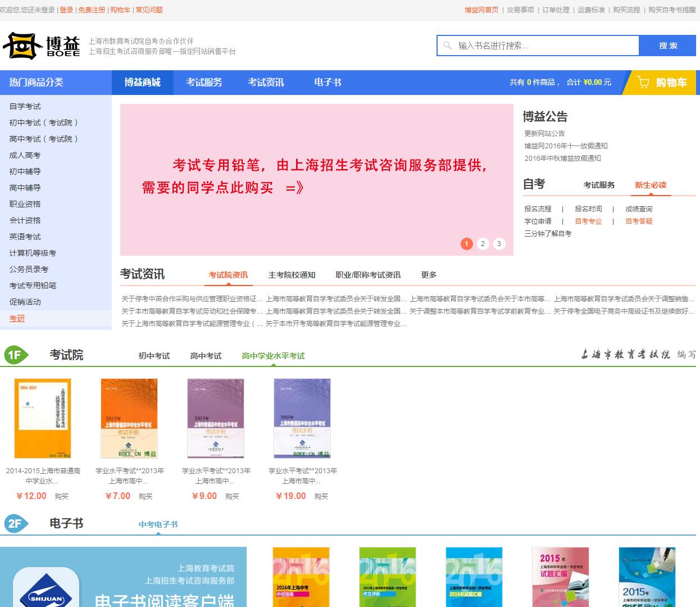Image resolution: width=700 pixels, height=607 pixels.
Task: Click the green 1F floor badge
Action: coord(15,355)
